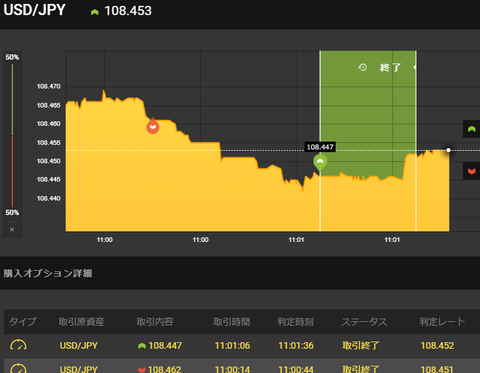This screenshot has height=373, width=480.
Task: Click the white current-price dot on chart
Action: (449, 150)
